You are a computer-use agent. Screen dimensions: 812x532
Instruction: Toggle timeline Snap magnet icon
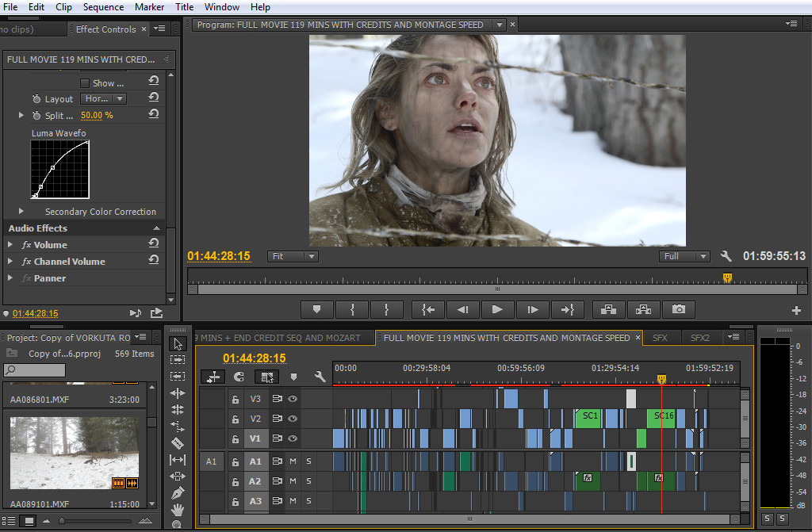(x=239, y=377)
